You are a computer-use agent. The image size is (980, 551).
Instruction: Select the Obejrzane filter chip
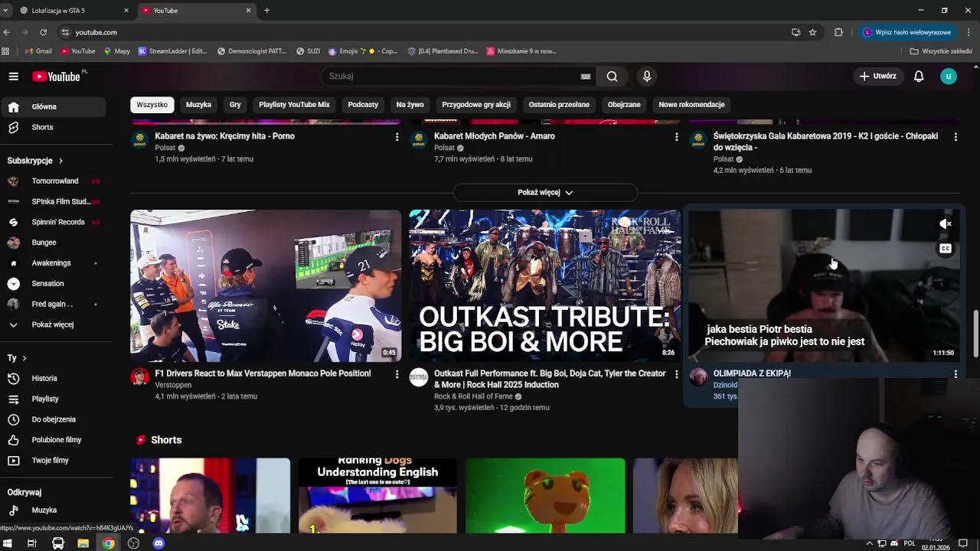click(x=624, y=104)
